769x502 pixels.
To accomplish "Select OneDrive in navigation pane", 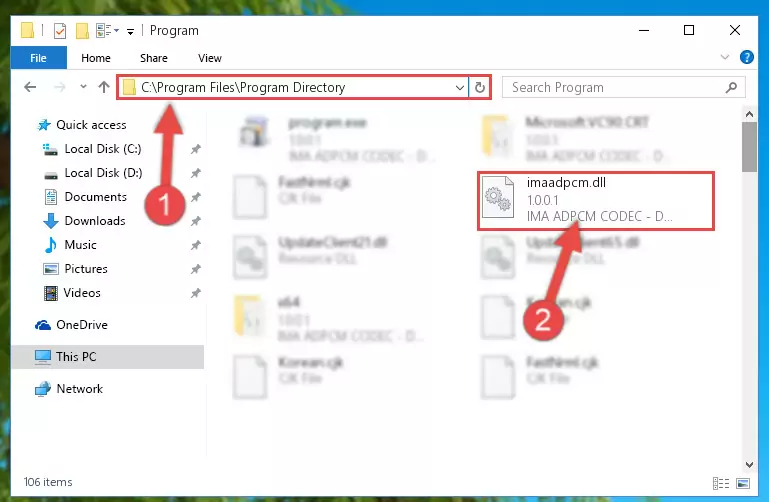I will coord(81,325).
